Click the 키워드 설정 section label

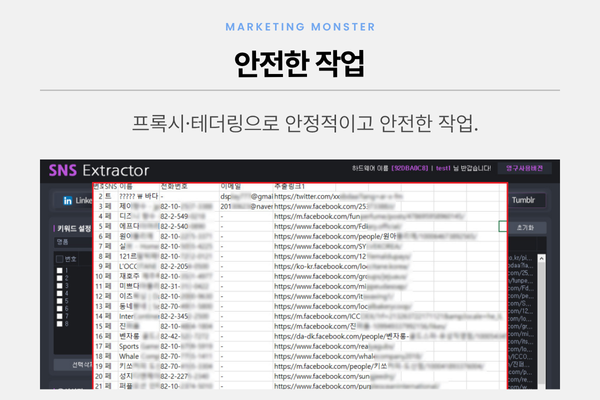pos(73,229)
